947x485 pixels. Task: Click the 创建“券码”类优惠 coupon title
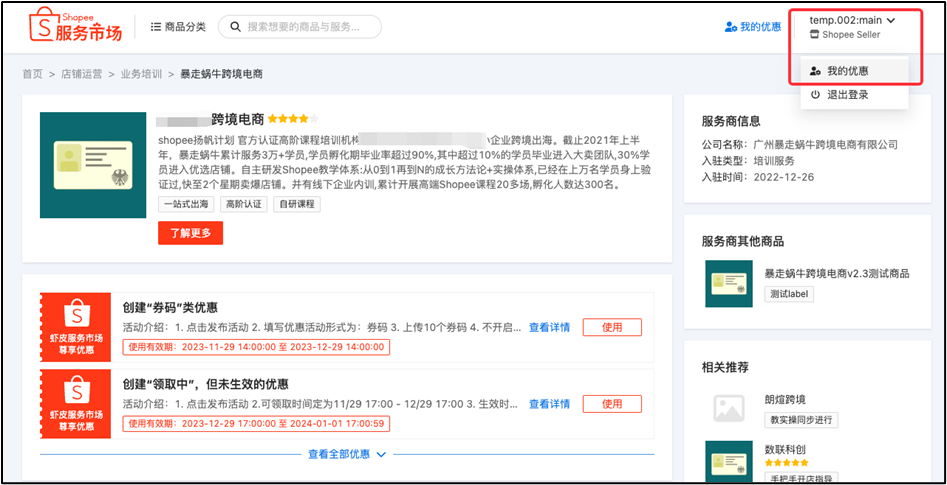pos(170,307)
